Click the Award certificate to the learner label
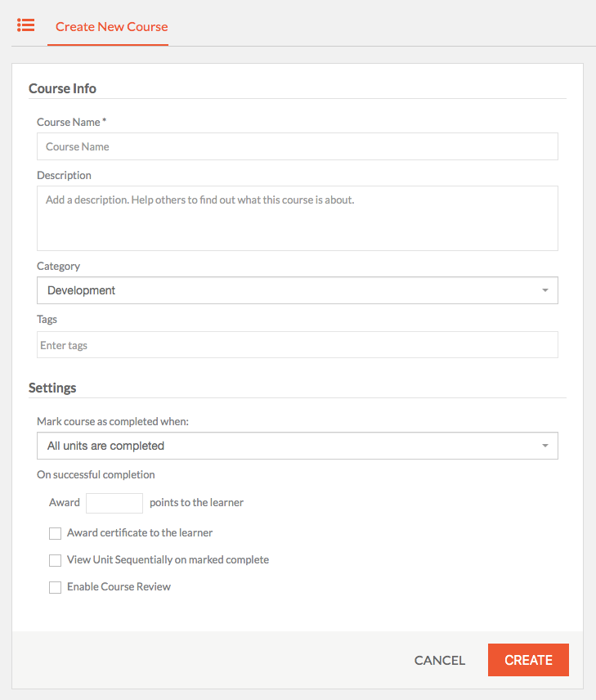The width and height of the screenshot is (596, 700). click(x=140, y=532)
